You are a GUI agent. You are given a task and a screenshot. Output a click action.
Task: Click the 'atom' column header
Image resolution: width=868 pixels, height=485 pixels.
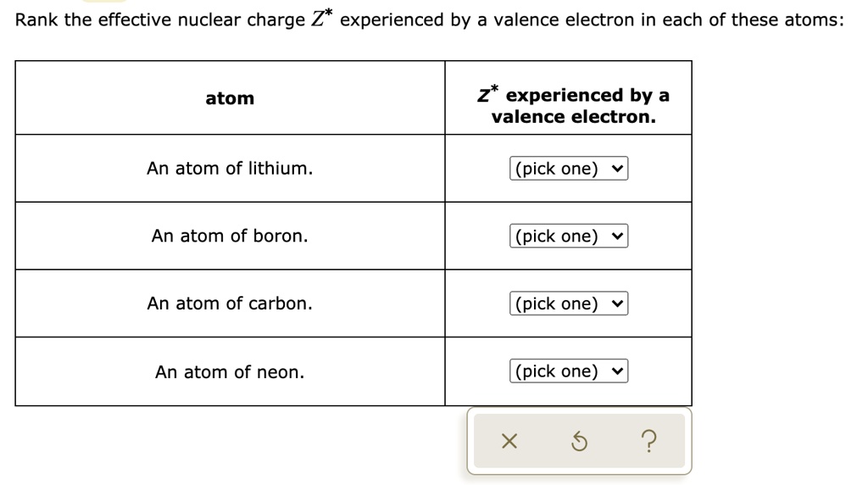[230, 98]
